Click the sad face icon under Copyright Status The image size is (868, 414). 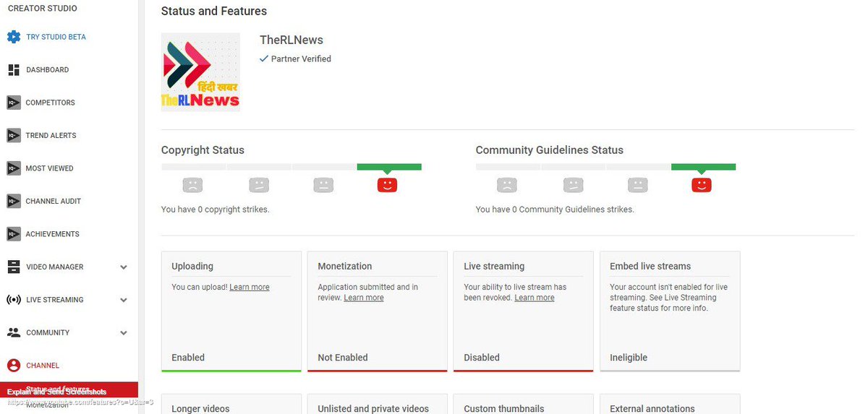click(x=191, y=185)
